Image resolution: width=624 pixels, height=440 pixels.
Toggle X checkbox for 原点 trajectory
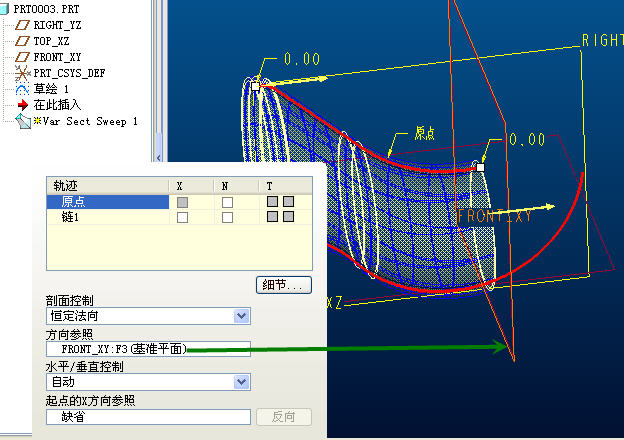[x=182, y=202]
